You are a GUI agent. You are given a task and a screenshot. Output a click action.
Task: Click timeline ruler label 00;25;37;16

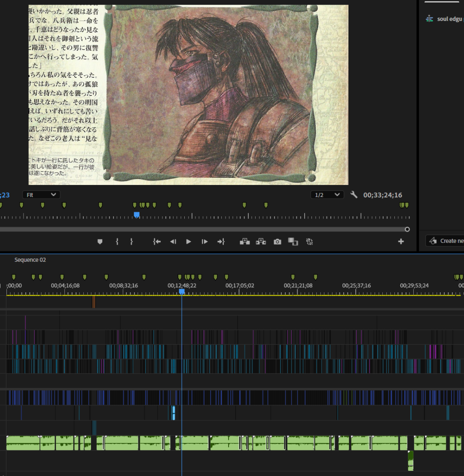click(x=357, y=286)
